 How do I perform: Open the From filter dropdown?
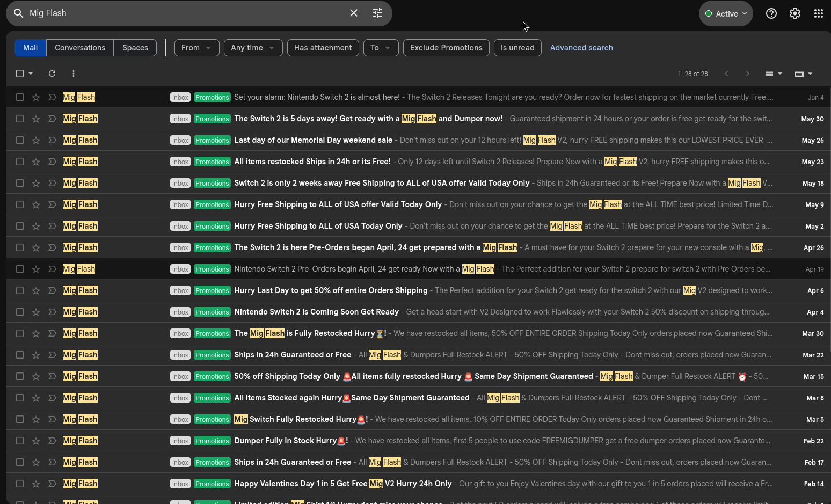[196, 48]
